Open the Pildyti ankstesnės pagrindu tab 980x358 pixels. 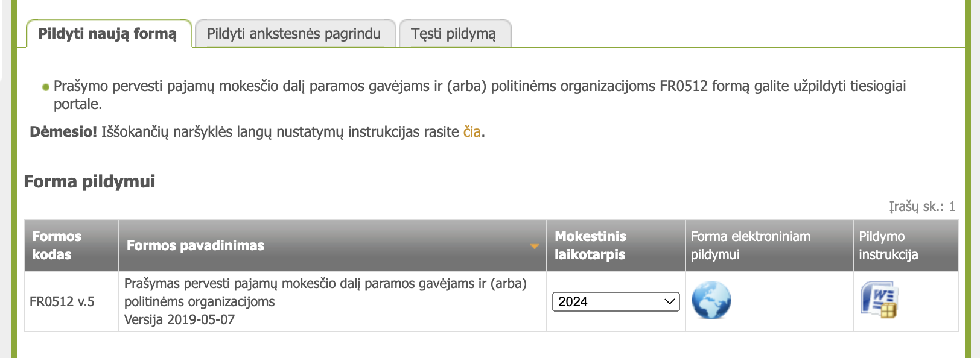tap(294, 34)
